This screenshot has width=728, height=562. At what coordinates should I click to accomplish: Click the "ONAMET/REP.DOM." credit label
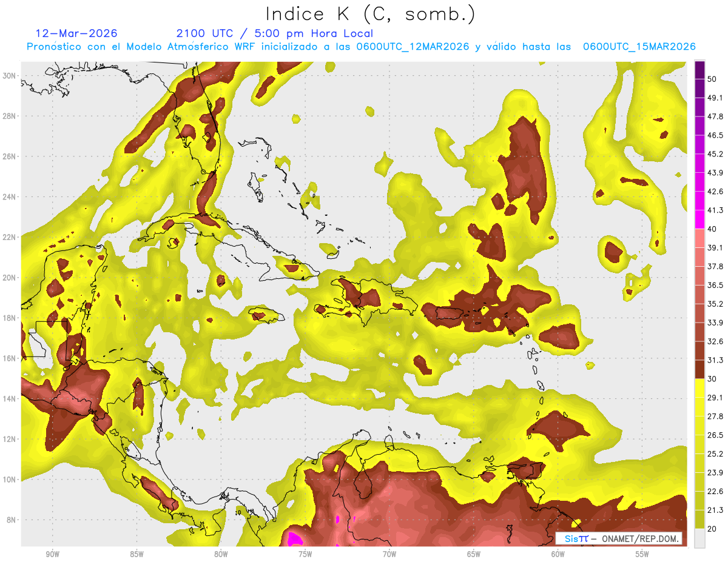pos(639,538)
